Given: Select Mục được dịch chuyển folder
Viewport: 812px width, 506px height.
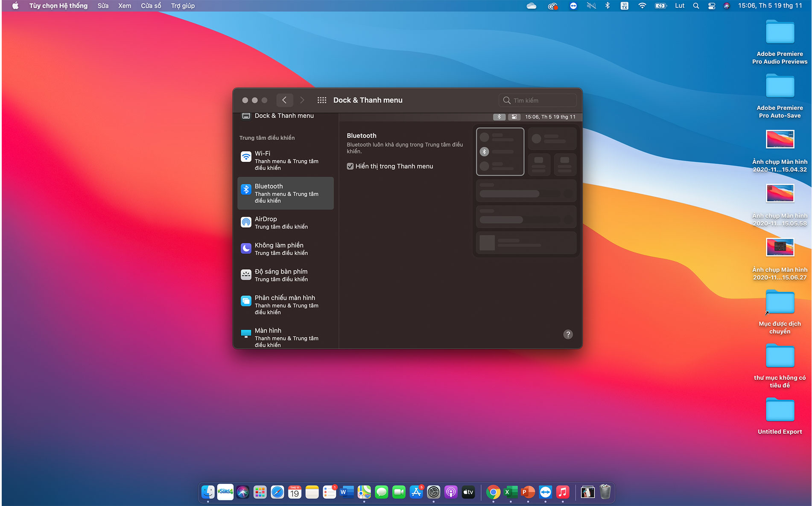Looking at the screenshot, I should [x=780, y=312].
